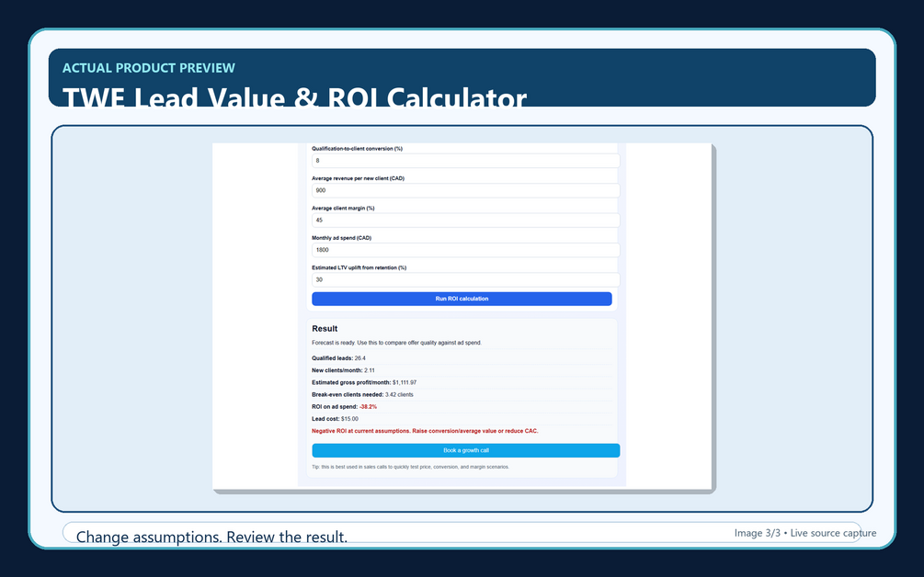Click the Tip text about sales calls
Image resolution: width=924 pixels, height=577 pixels.
pos(411,467)
